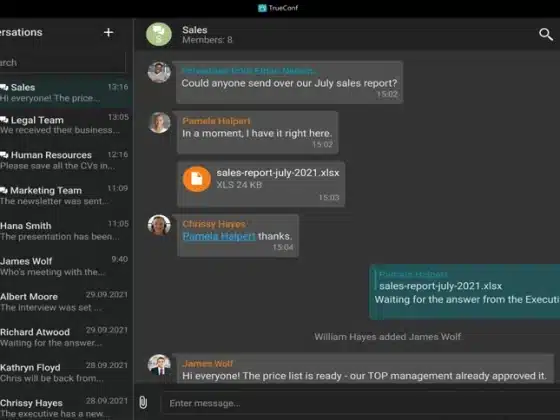Viewport: 560px width, 420px height.
Task: Click the 'Members: 8' text in header
Action: click(x=207, y=40)
